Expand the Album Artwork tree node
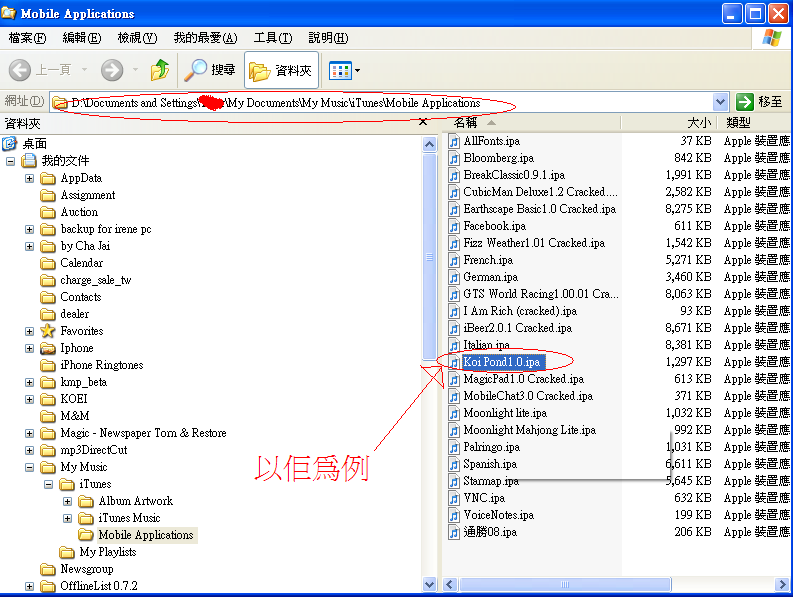This screenshot has height=597, width=793. (x=68, y=501)
